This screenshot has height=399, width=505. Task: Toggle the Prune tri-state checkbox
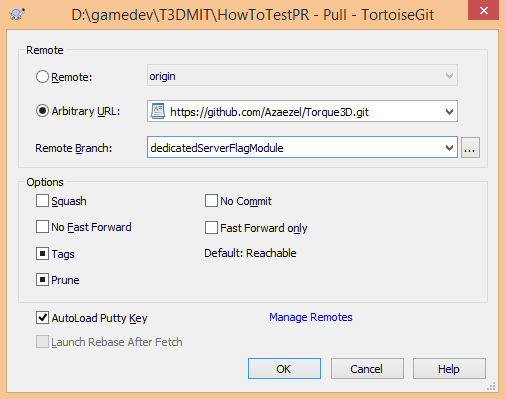pyautogui.click(x=42, y=280)
